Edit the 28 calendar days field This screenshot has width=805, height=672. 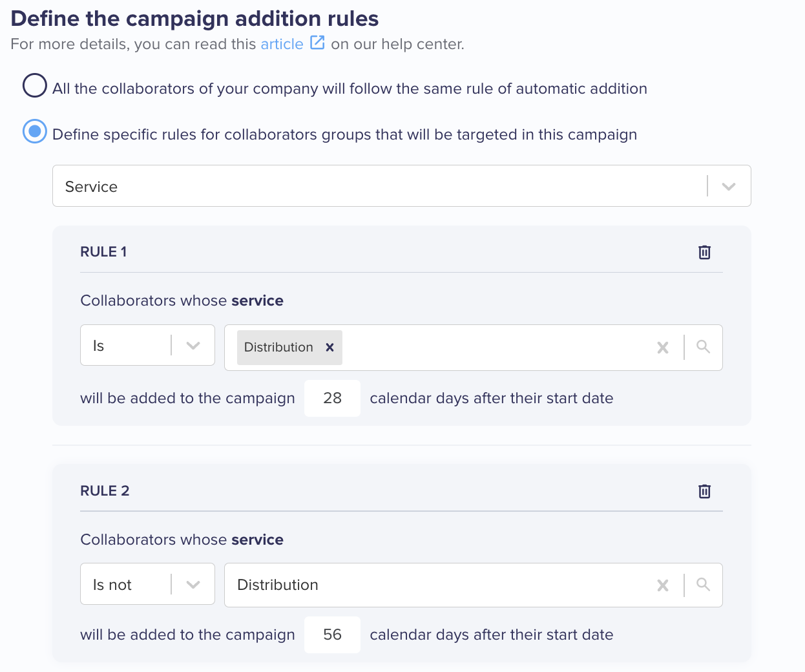[x=332, y=398]
